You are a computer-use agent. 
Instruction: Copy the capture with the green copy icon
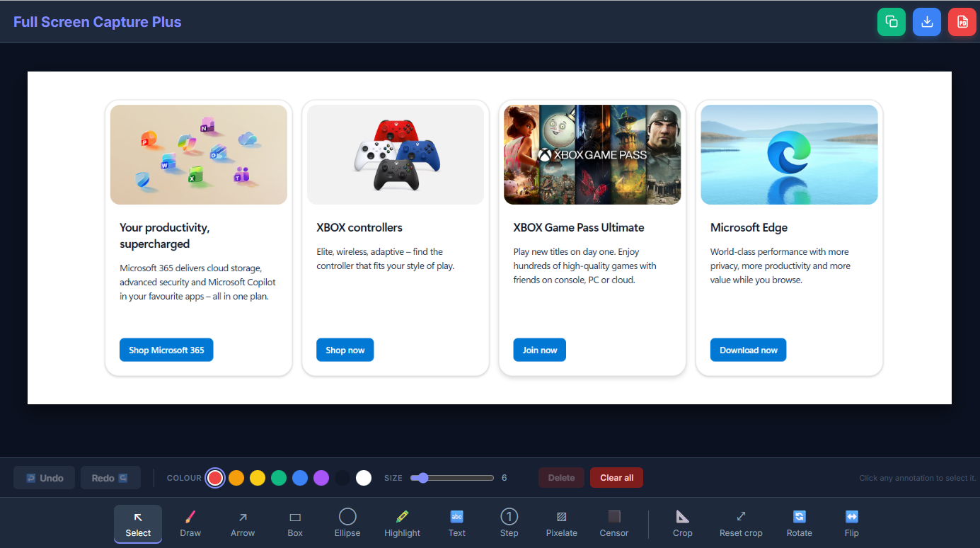892,22
